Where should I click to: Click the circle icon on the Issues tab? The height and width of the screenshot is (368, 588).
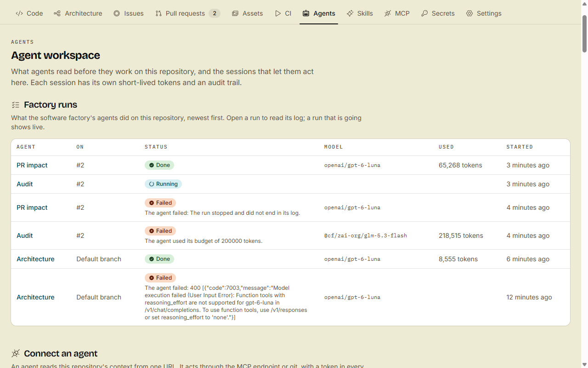117,13
